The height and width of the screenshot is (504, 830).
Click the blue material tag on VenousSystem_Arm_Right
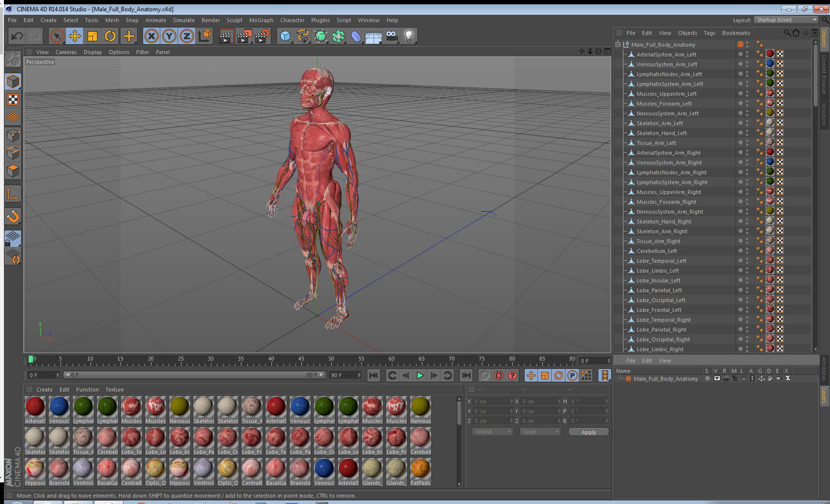770,162
